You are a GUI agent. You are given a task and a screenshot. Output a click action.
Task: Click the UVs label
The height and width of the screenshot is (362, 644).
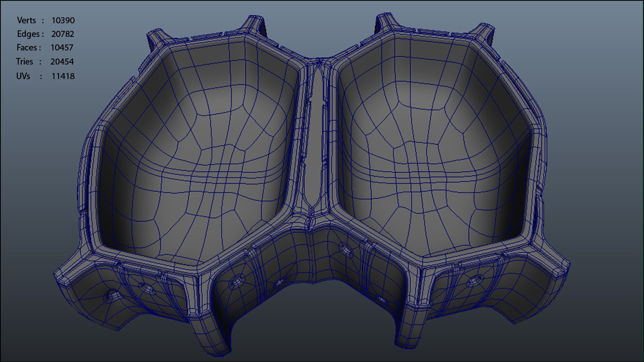pyautogui.click(x=23, y=76)
